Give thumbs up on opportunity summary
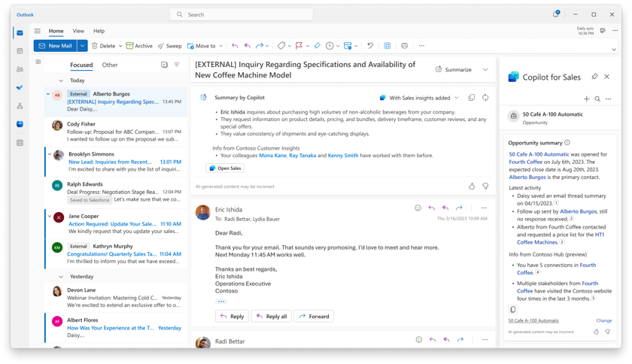 tap(596, 332)
